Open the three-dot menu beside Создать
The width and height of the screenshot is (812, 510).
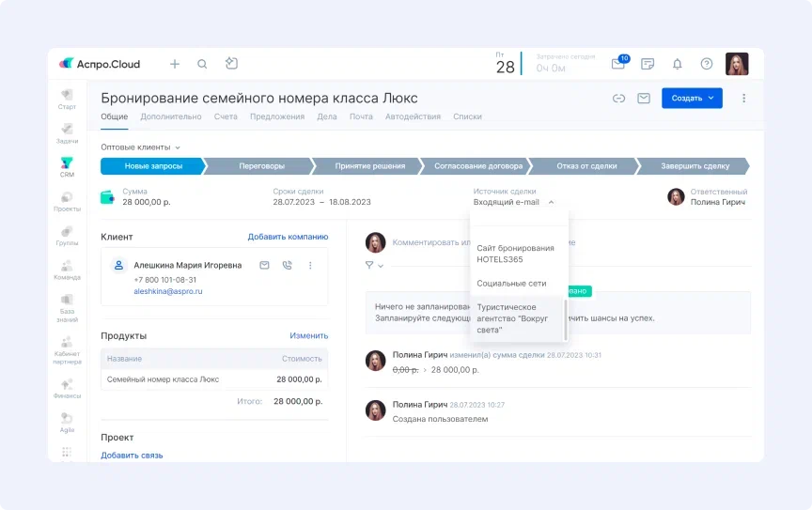[743, 99]
